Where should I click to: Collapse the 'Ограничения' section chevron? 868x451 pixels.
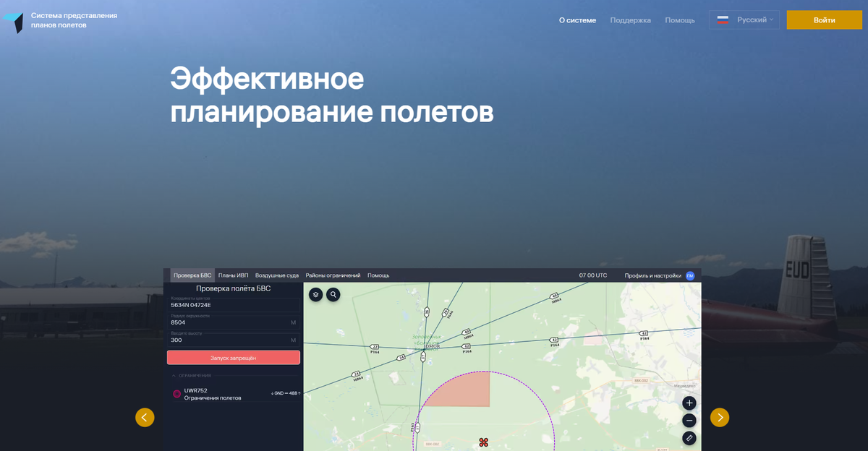tap(174, 376)
